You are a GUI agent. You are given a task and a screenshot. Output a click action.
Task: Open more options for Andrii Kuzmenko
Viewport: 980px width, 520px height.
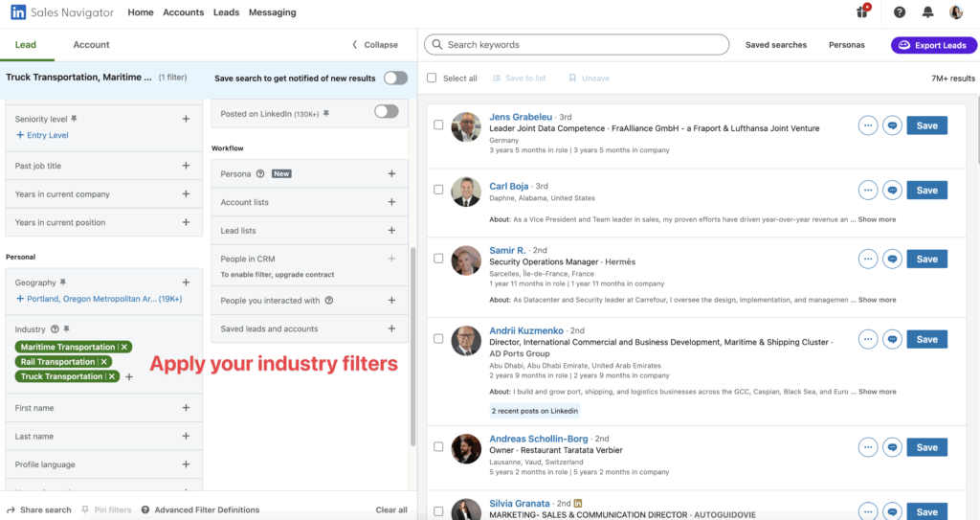point(867,339)
